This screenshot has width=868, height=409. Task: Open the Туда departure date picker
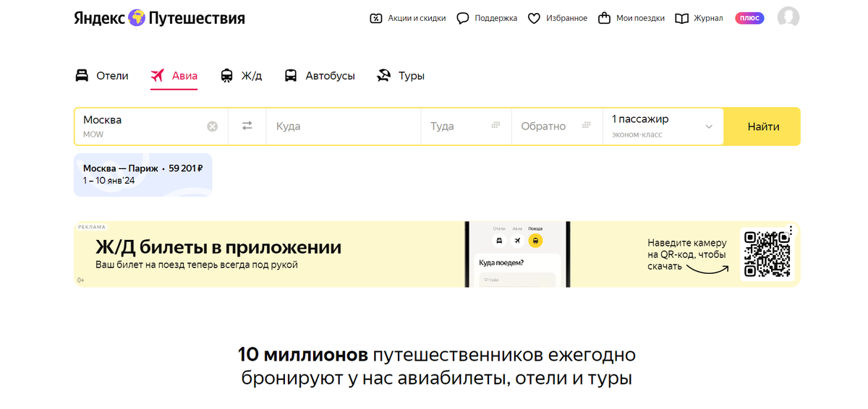click(467, 126)
